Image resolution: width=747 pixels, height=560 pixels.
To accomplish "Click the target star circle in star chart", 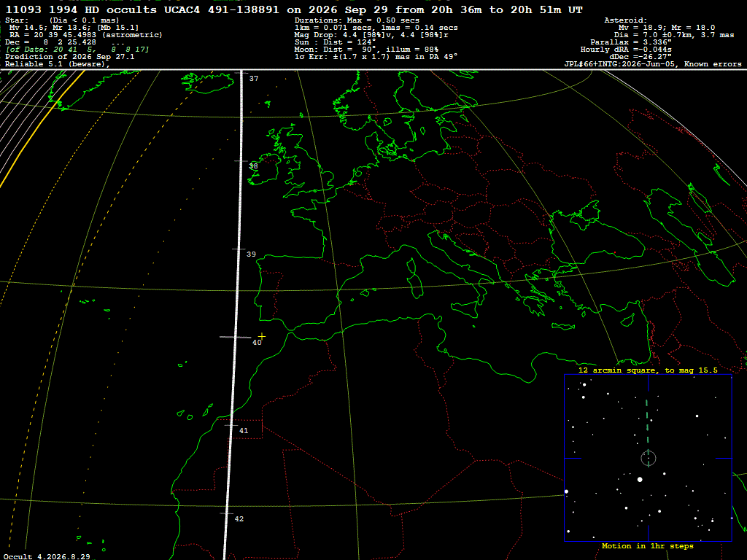I will click(649, 458).
